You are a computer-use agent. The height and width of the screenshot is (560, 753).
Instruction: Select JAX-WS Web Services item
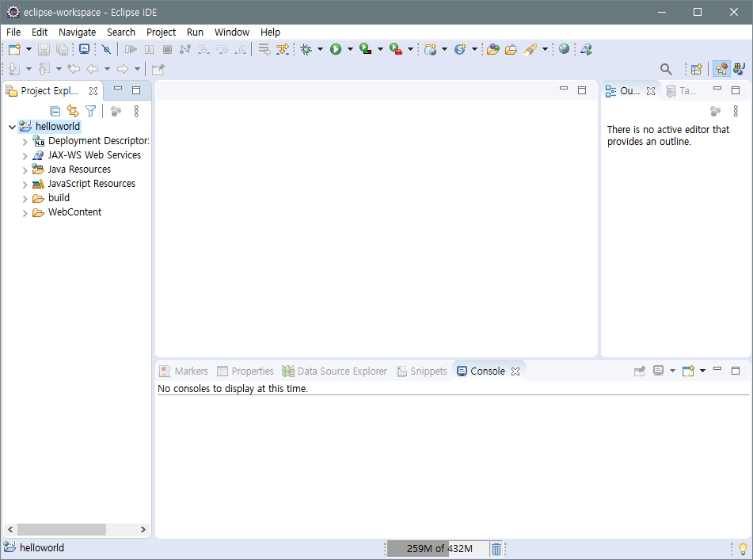[94, 155]
